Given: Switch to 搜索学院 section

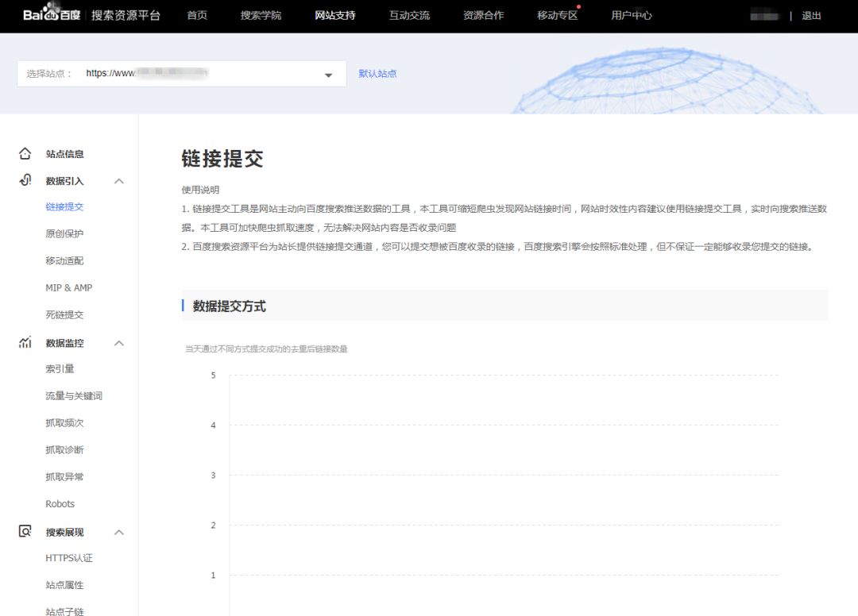Looking at the screenshot, I should [261, 14].
